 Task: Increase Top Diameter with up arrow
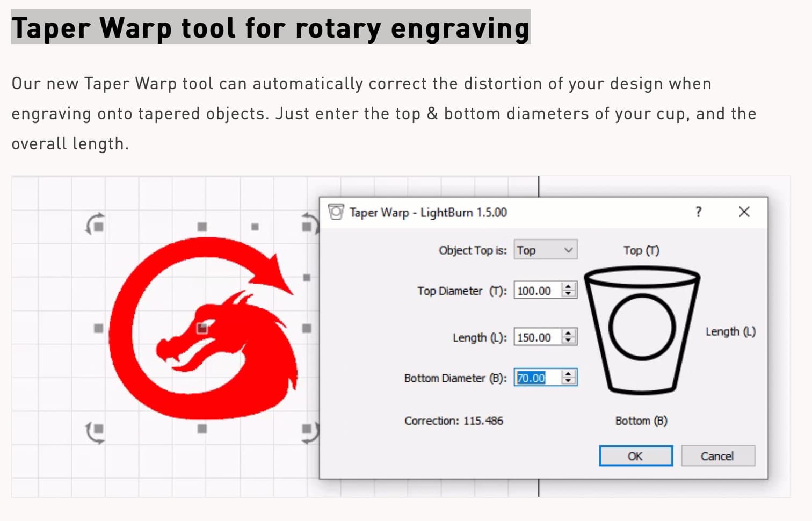click(x=568, y=286)
